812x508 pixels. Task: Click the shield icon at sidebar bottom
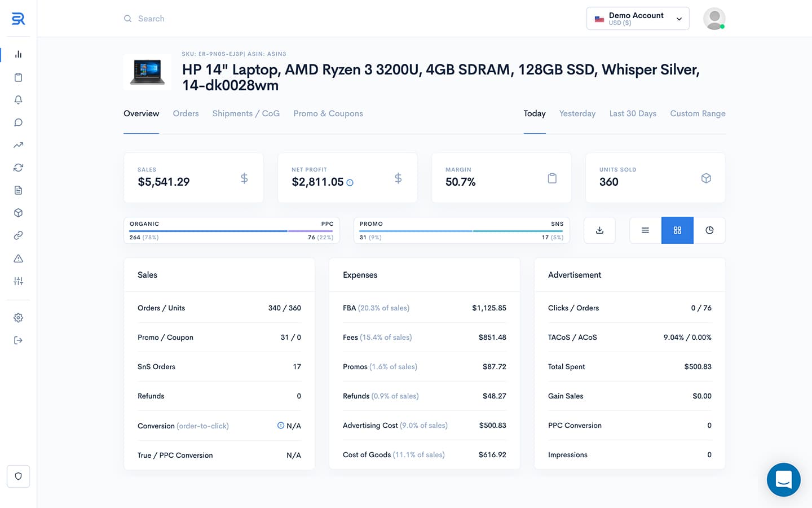tap(18, 476)
